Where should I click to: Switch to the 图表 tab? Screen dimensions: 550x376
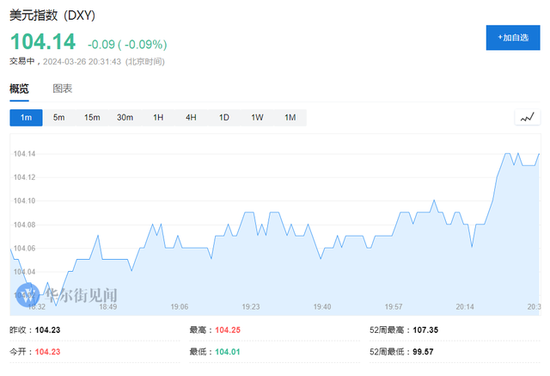tap(62, 89)
